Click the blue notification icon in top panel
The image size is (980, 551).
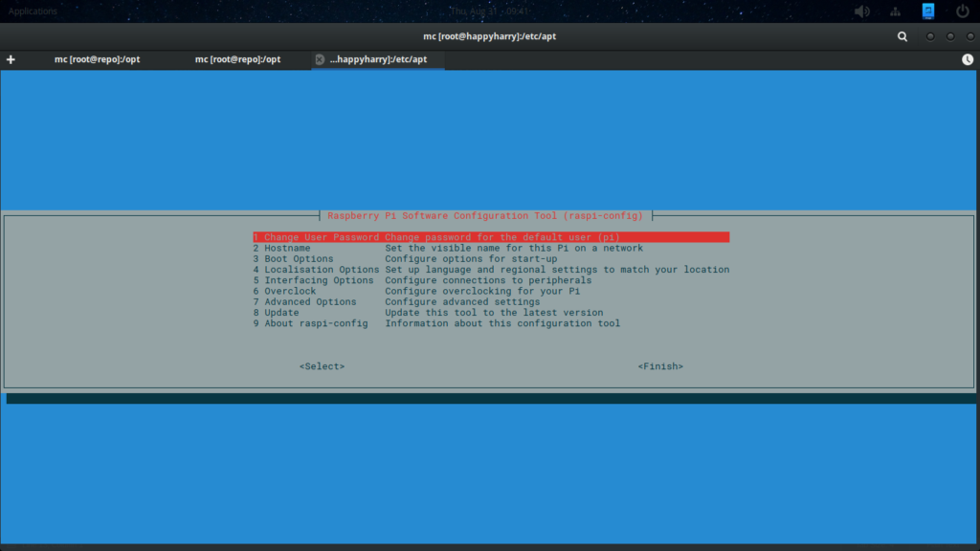pos(928,11)
